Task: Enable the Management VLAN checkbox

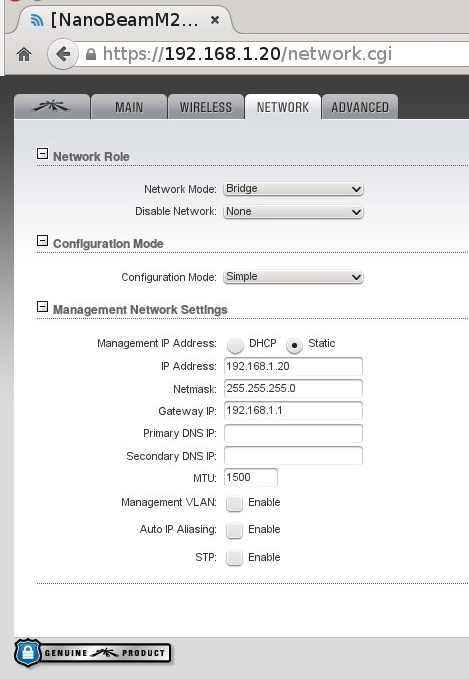Action: click(x=234, y=504)
